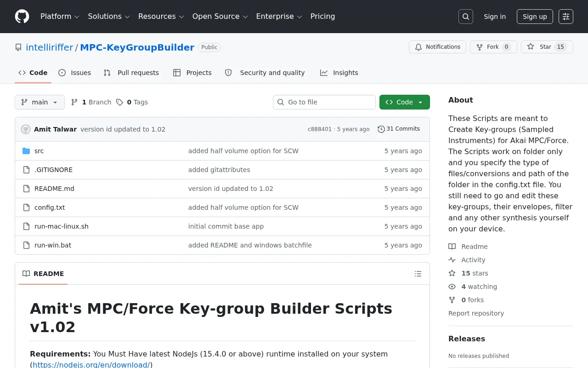This screenshot has height=368, width=588.
Task: Click the src folder icon
Action: click(x=26, y=151)
